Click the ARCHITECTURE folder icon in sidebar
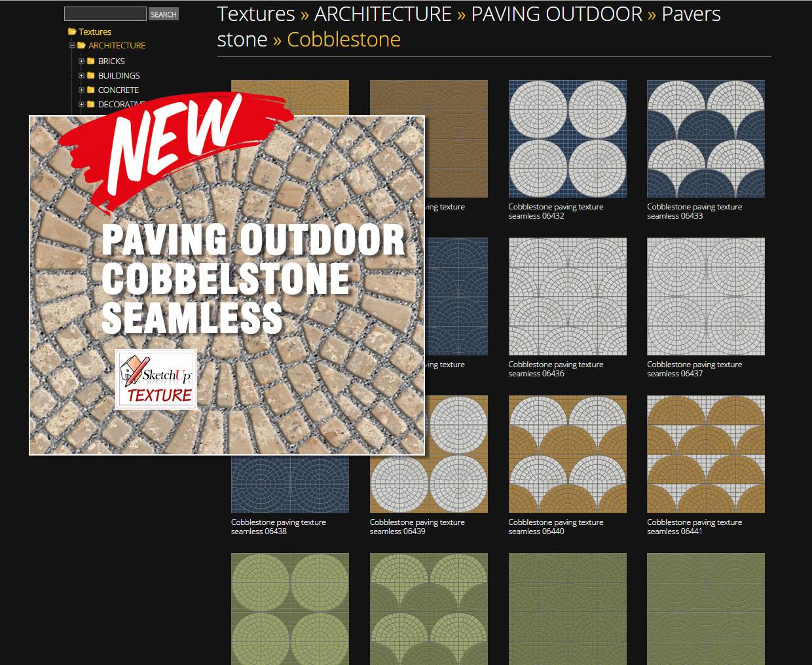The image size is (812, 665). (x=81, y=45)
